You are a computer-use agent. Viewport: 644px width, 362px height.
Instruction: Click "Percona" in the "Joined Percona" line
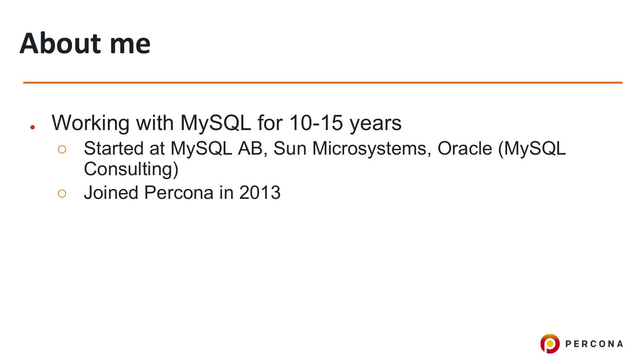[179, 193]
